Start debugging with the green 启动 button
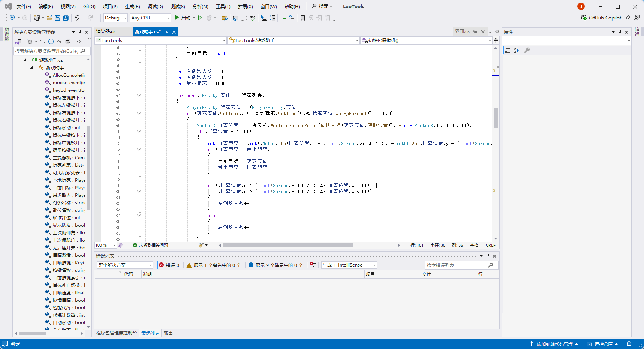Screen dimensions: 644x349 pyautogui.click(x=183, y=18)
